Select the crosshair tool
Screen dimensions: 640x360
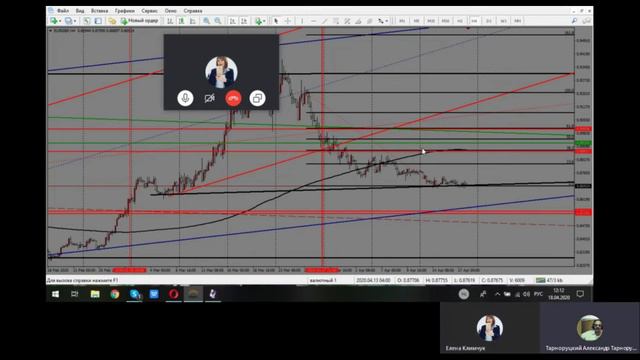pos(288,21)
